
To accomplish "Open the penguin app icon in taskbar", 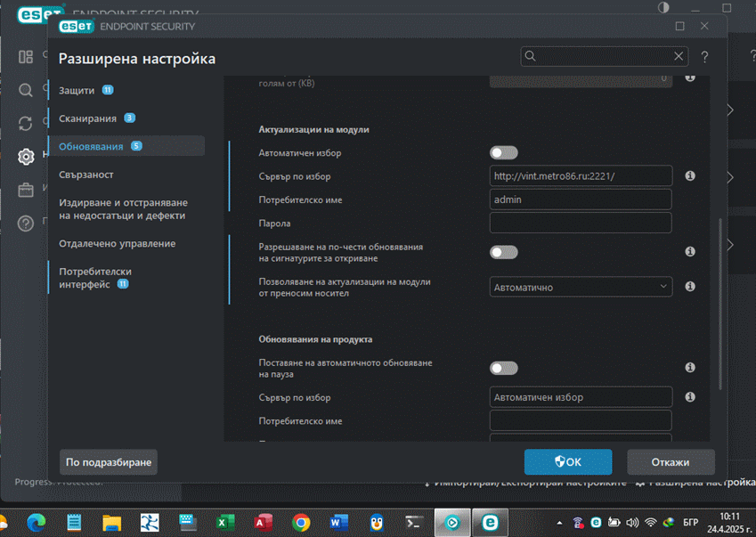I will point(377,523).
